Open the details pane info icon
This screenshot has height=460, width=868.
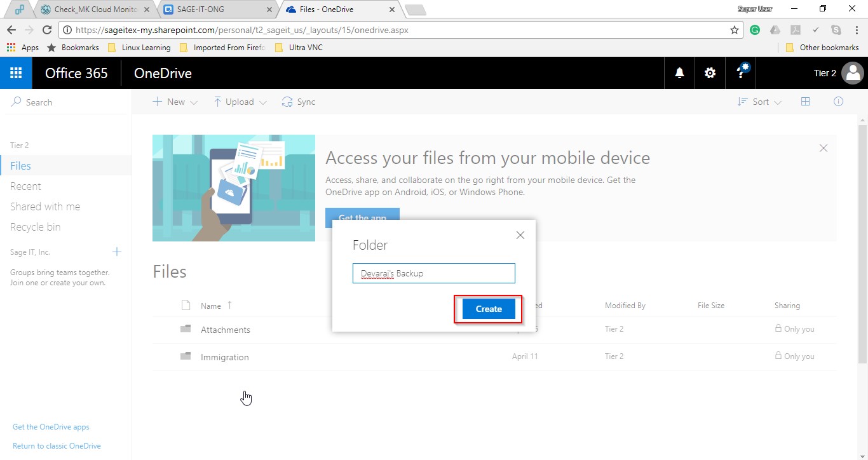pyautogui.click(x=838, y=102)
